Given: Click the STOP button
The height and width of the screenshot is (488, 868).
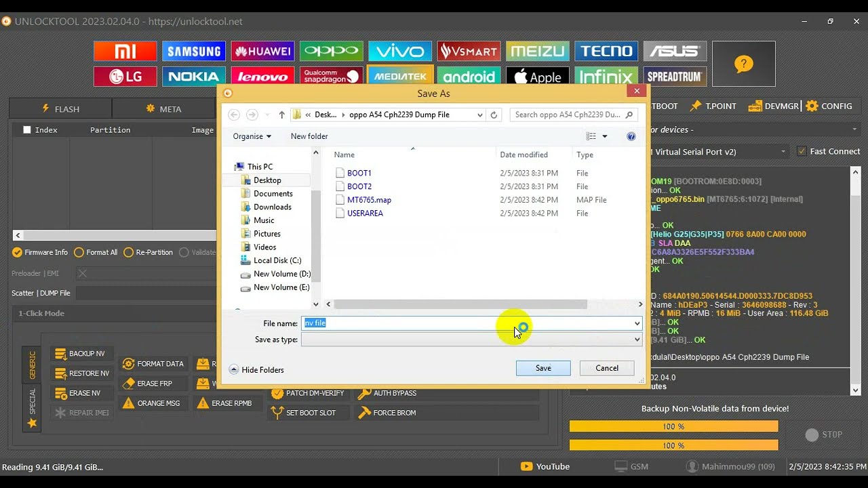Looking at the screenshot, I should click(824, 435).
